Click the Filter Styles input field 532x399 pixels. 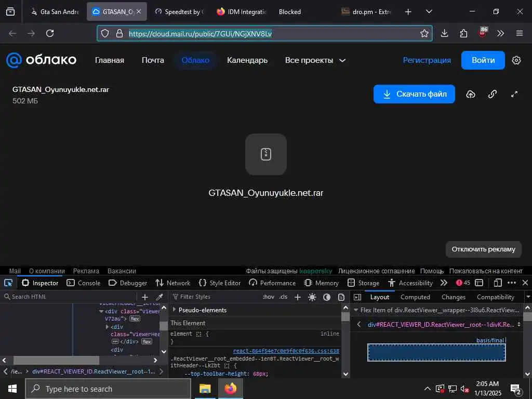pyautogui.click(x=216, y=297)
